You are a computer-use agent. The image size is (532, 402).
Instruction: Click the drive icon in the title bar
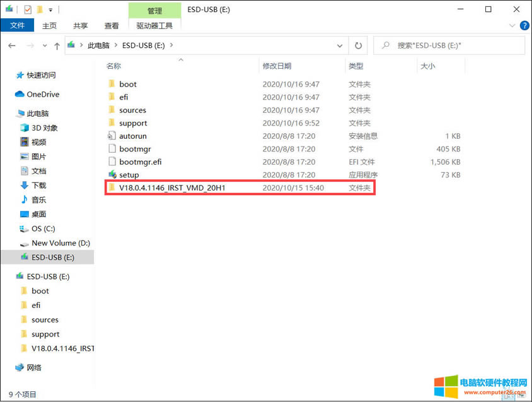coord(9,9)
